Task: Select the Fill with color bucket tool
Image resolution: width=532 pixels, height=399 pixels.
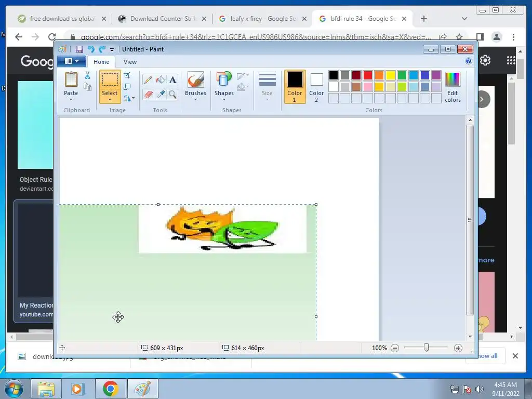Action: coord(160,79)
